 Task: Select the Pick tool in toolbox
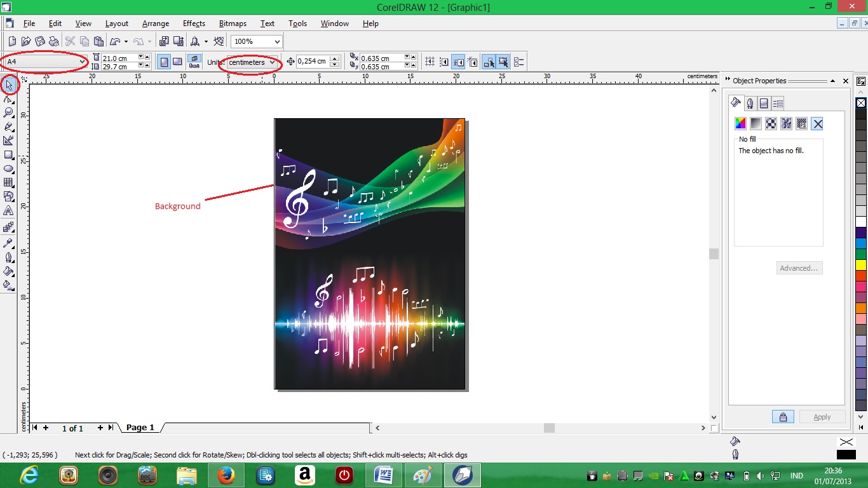click(x=9, y=85)
